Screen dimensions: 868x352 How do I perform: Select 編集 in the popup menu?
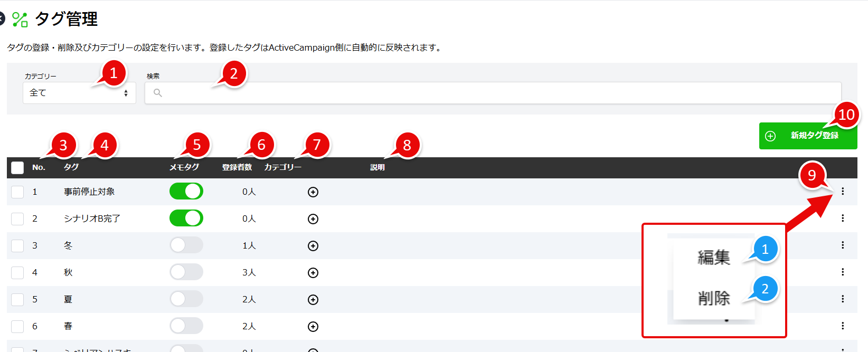point(714,258)
